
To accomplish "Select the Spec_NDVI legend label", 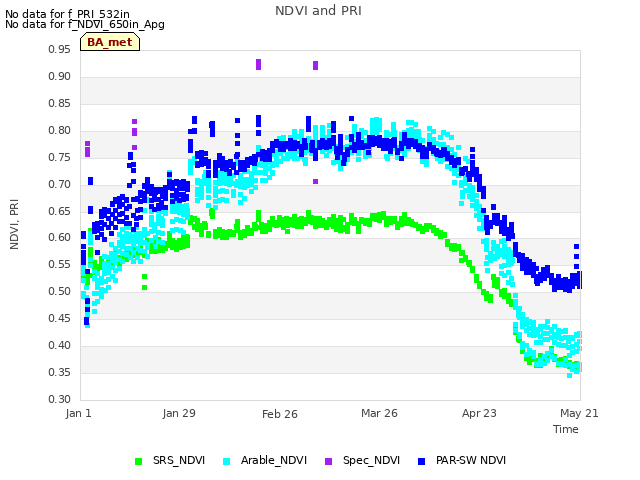I will 371,460.
